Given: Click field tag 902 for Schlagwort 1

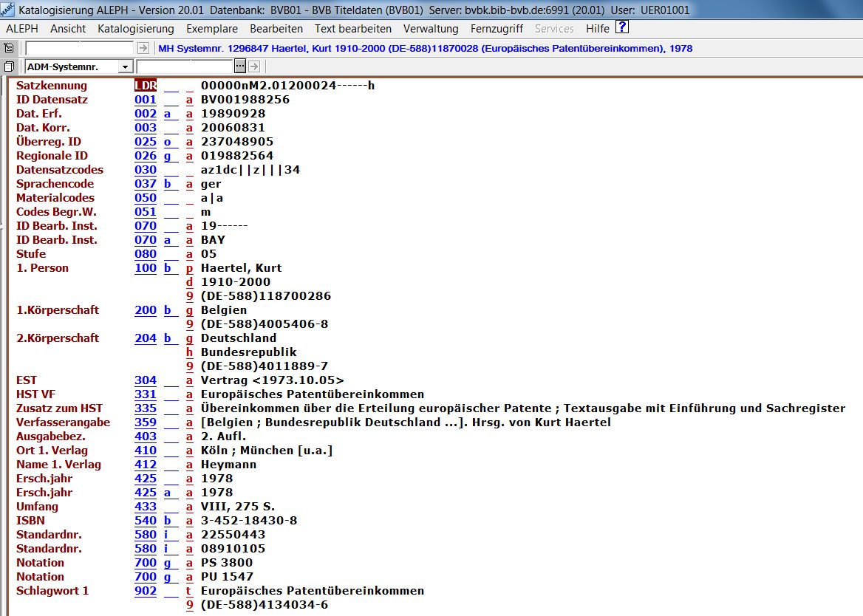Looking at the screenshot, I should (x=146, y=591).
